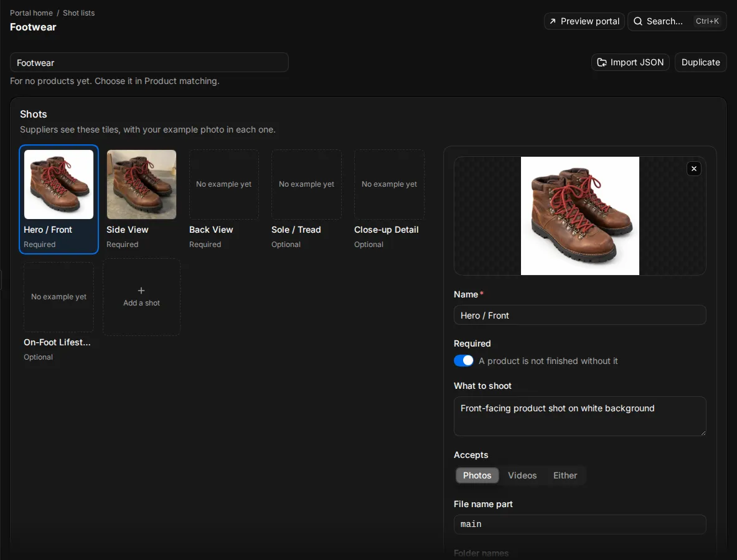Click the Ctrl+K shortcut badge
The width and height of the screenshot is (737, 560).
coord(707,21)
